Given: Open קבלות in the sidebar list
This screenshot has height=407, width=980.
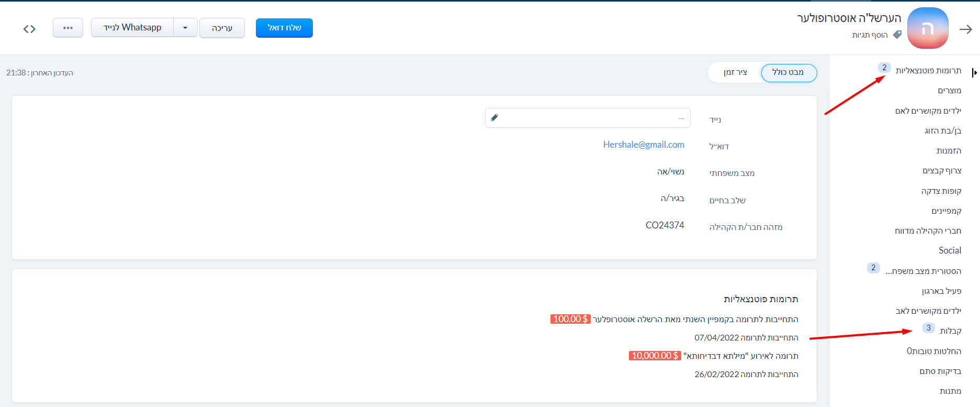Looking at the screenshot, I should [x=950, y=331].
